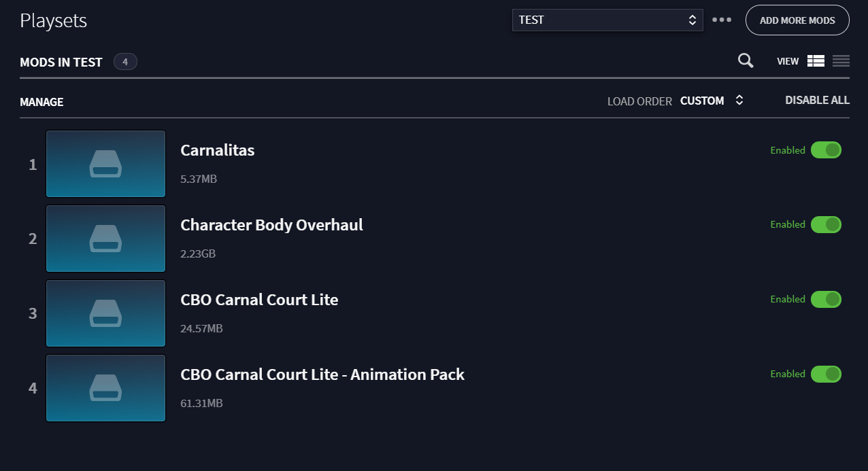Click the VIEW label

(x=788, y=61)
